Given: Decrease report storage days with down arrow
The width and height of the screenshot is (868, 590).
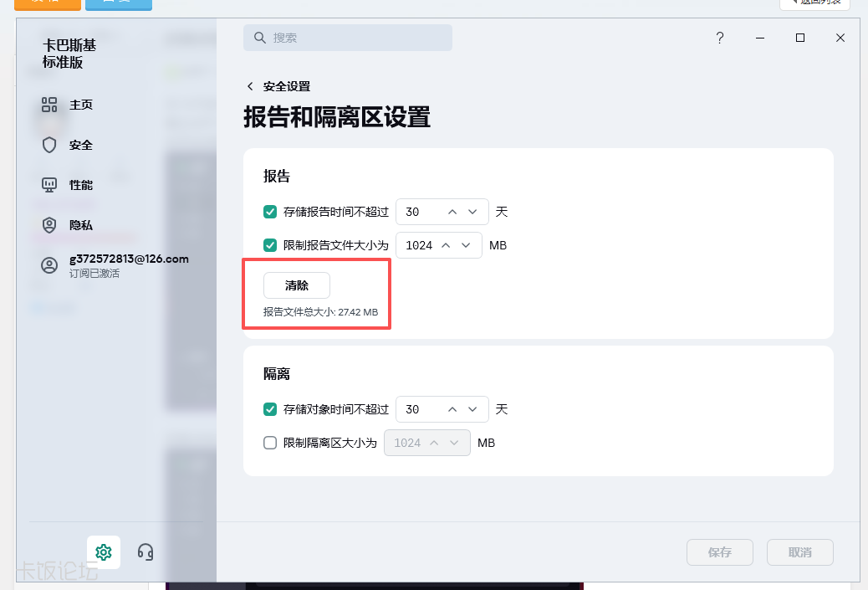Looking at the screenshot, I should [x=472, y=212].
